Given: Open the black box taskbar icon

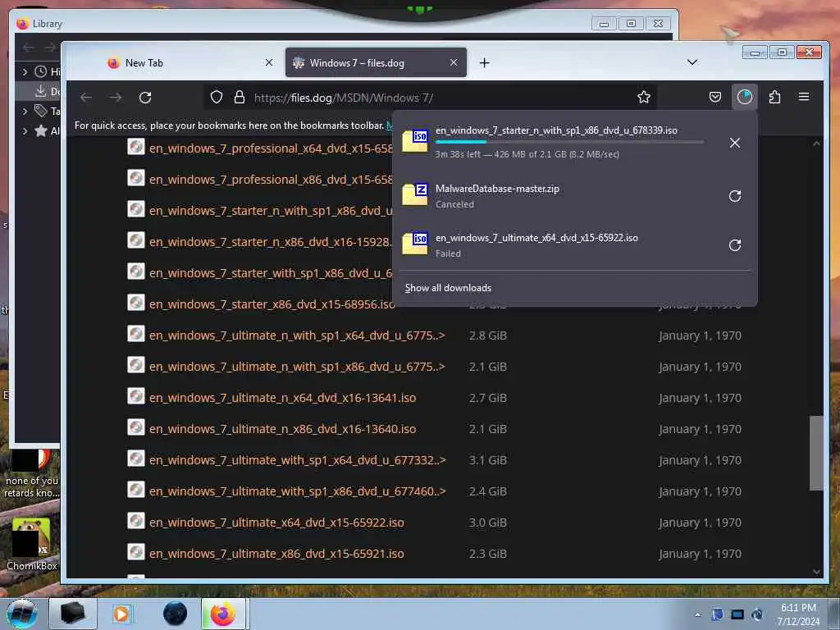Looking at the screenshot, I should pyautogui.click(x=73, y=614).
